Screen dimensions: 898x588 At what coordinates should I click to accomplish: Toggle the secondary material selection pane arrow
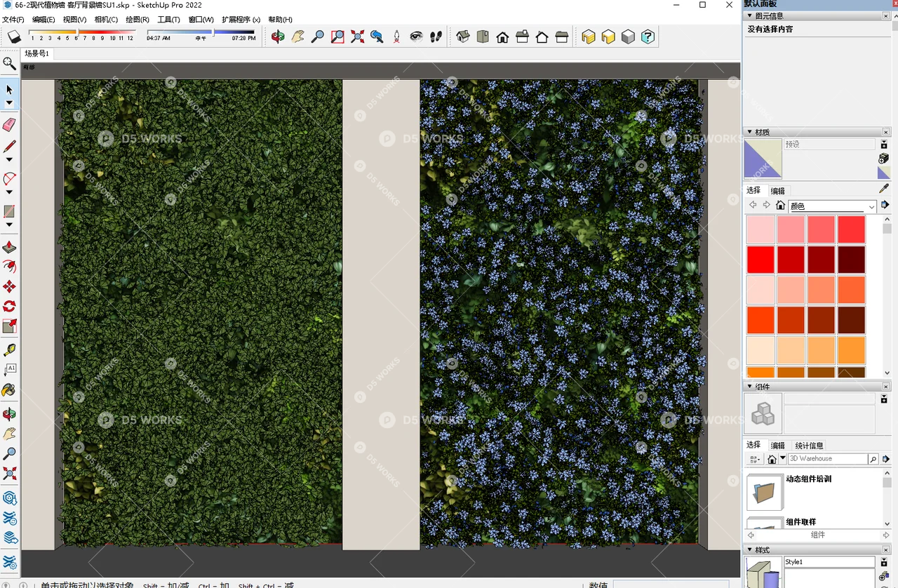click(884, 204)
